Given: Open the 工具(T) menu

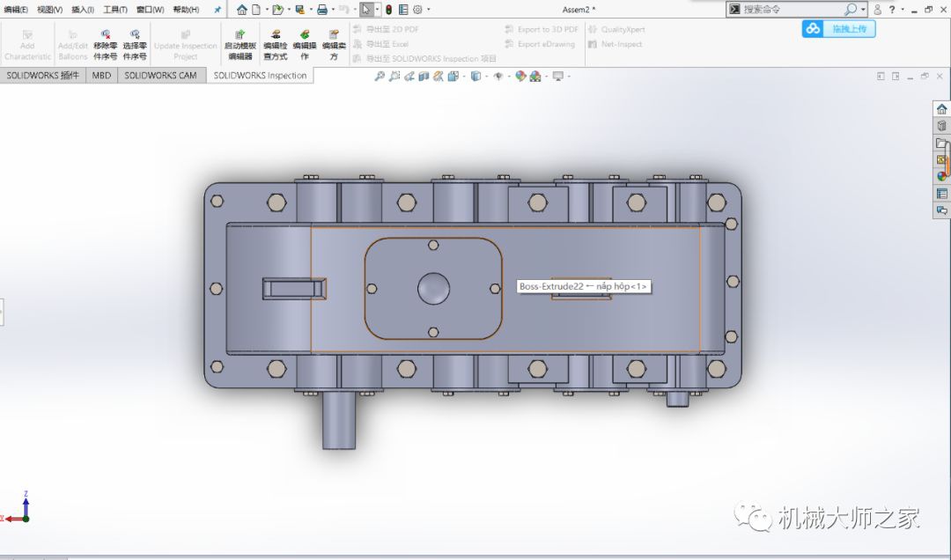Looking at the screenshot, I should pyautogui.click(x=114, y=10).
